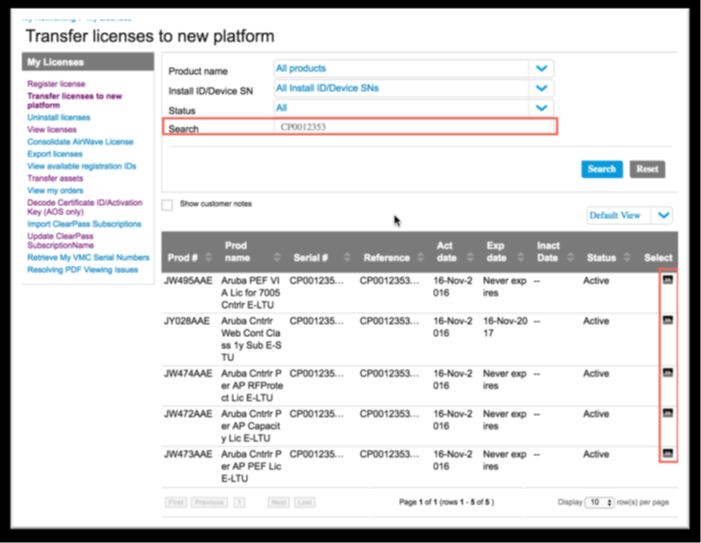Open Transfer assets link
This screenshot has height=543, width=701.
coord(55,178)
